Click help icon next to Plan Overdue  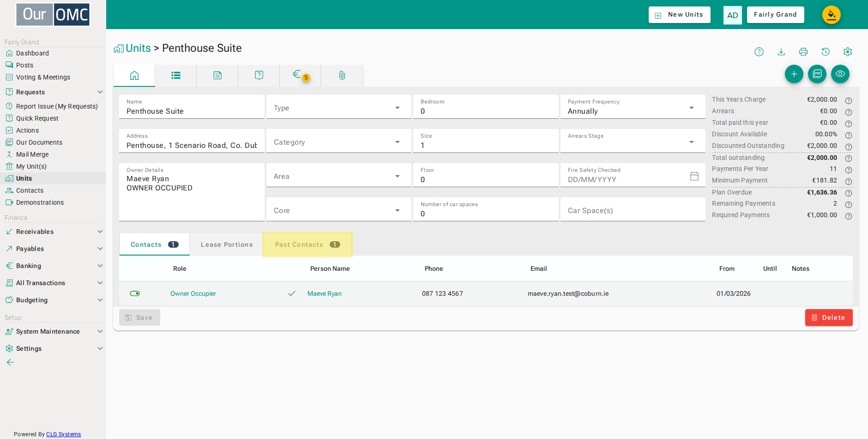tap(849, 193)
